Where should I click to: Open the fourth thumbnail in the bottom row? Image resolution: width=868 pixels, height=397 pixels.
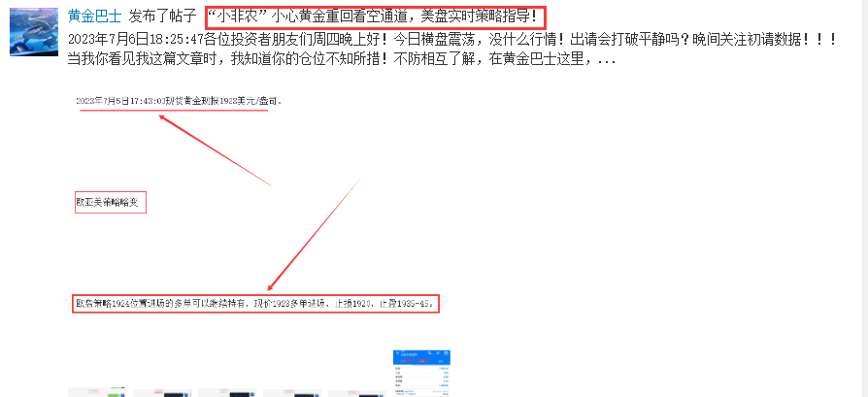tap(291, 392)
